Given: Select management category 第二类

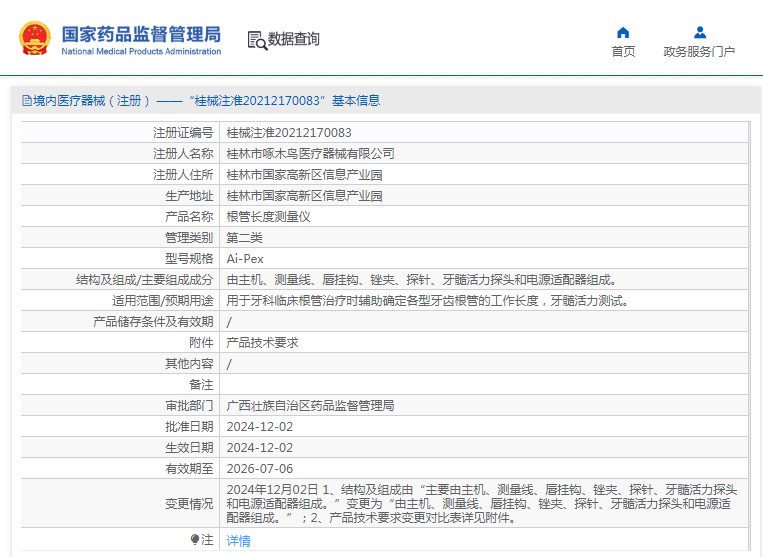Looking at the screenshot, I should click(x=245, y=237).
